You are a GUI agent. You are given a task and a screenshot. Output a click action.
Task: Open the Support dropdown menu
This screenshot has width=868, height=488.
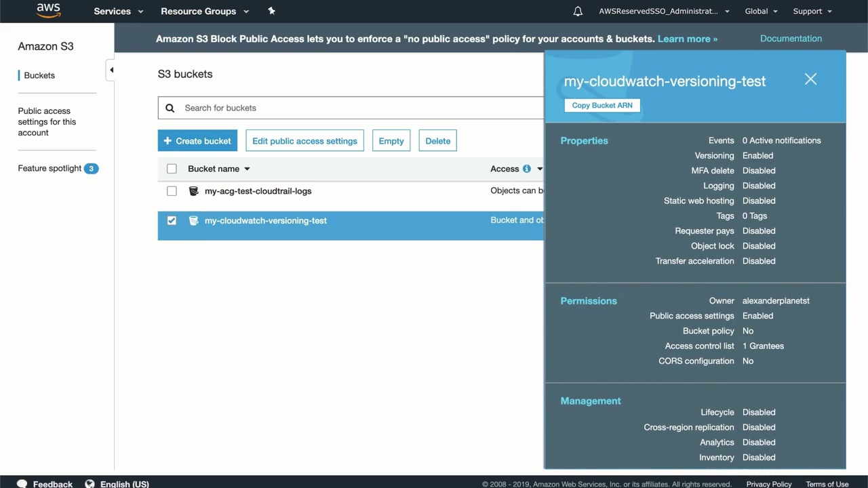click(x=812, y=11)
